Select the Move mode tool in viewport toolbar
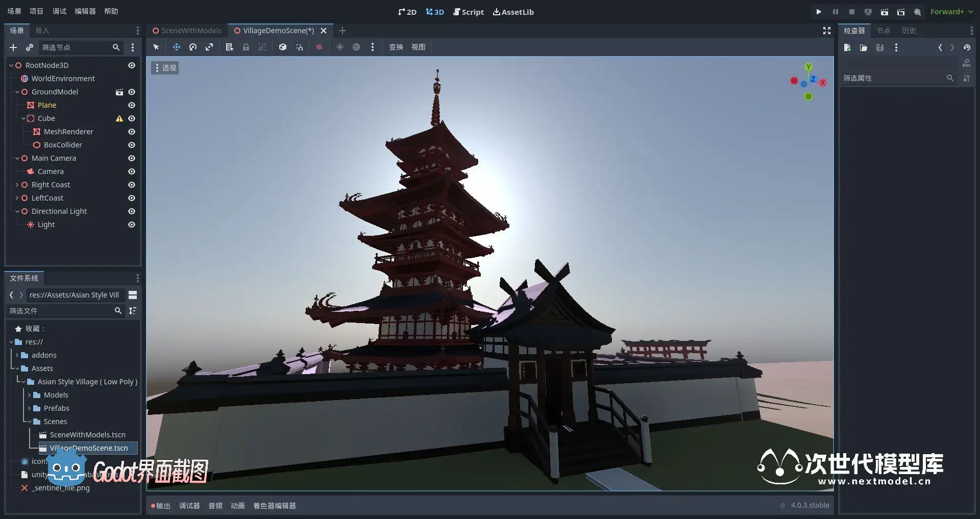Viewport: 980px width, 519px height. (x=176, y=47)
